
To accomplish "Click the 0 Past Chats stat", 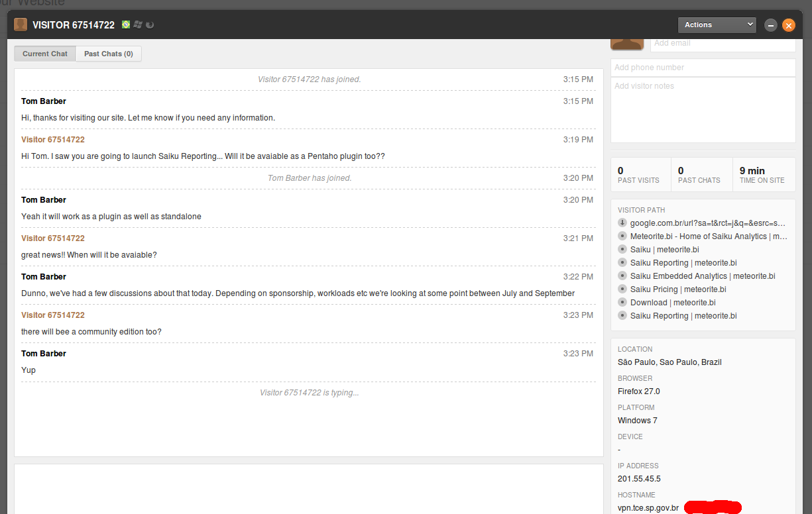I will point(701,175).
